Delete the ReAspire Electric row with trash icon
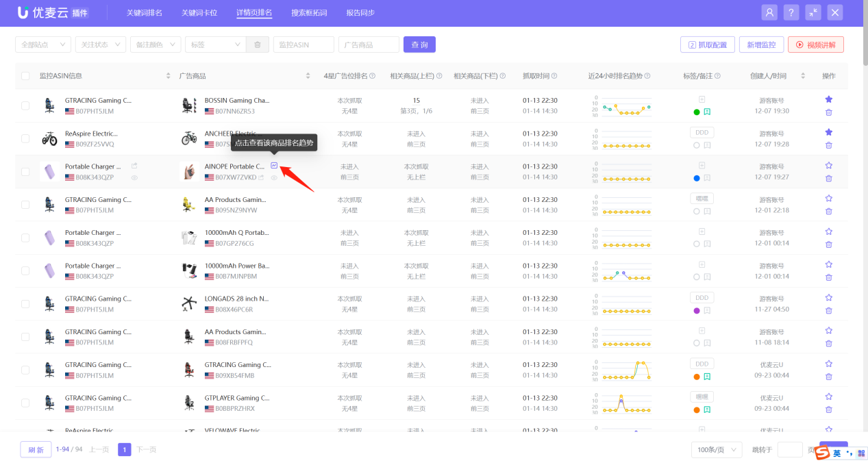 (x=828, y=145)
